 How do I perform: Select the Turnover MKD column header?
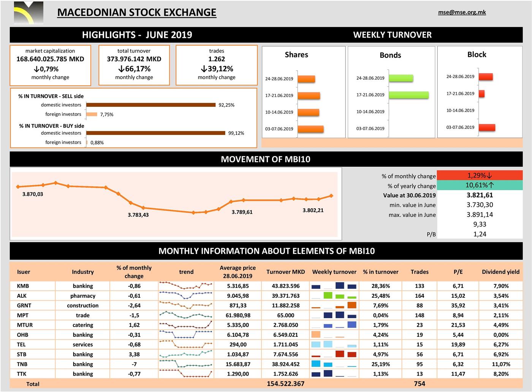285,272
